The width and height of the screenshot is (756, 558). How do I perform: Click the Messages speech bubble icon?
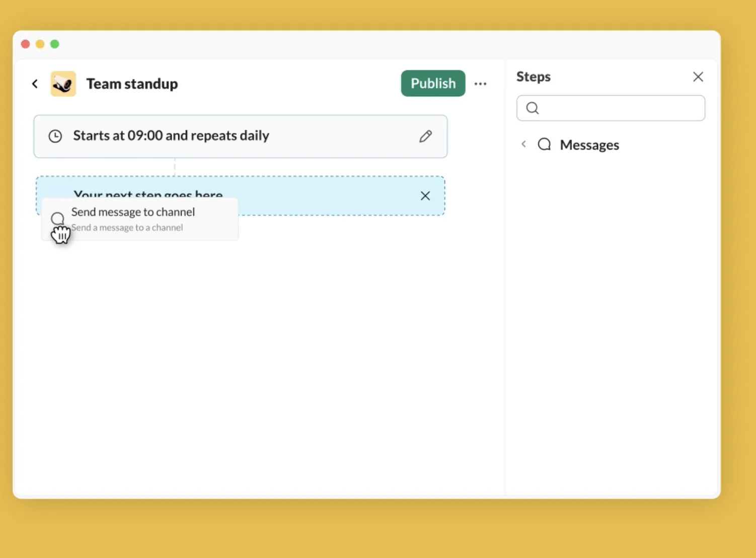[x=544, y=145]
